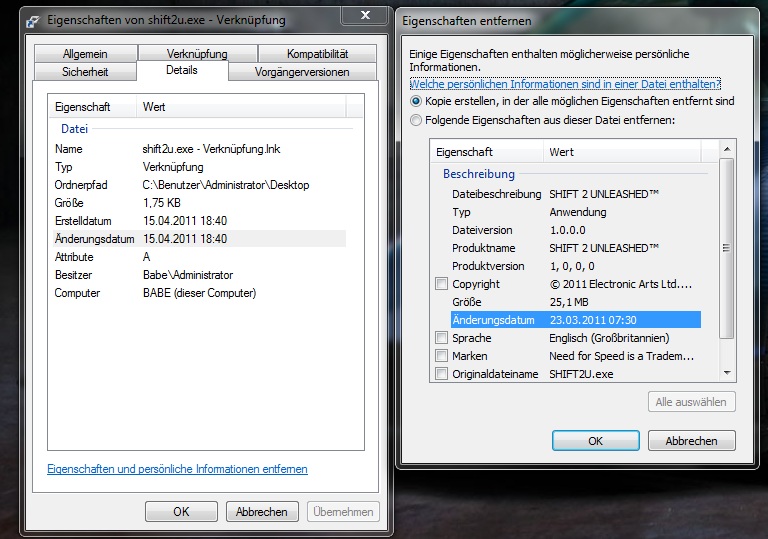This screenshot has height=539, width=768.
Task: Switch to the Verknüpfung tab
Action: click(x=197, y=53)
